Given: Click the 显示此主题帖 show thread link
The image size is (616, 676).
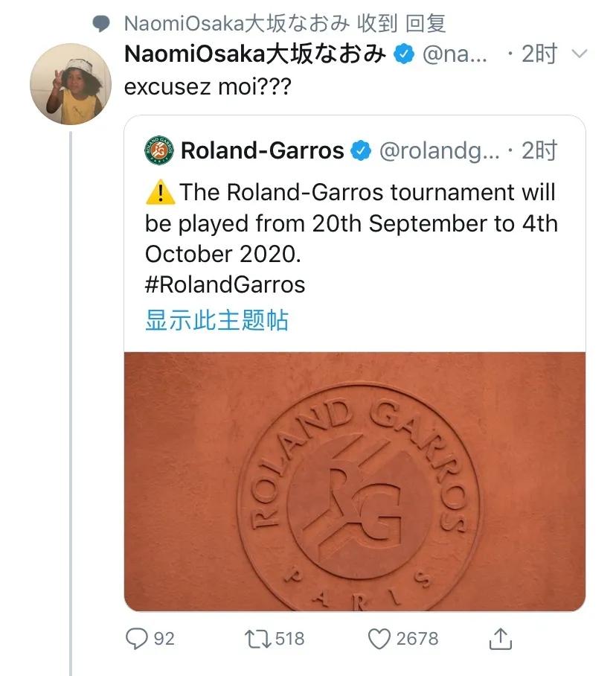Looking at the screenshot, I should coord(216,320).
